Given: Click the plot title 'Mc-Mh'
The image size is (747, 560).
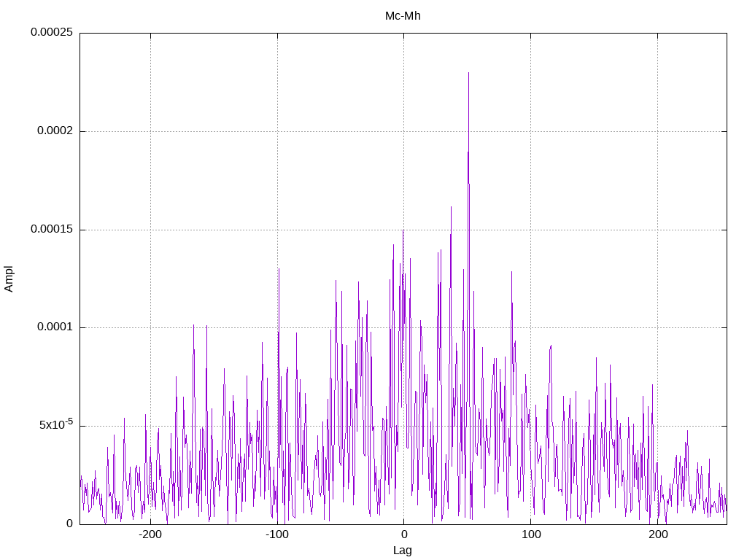Looking at the screenshot, I should (403, 16).
